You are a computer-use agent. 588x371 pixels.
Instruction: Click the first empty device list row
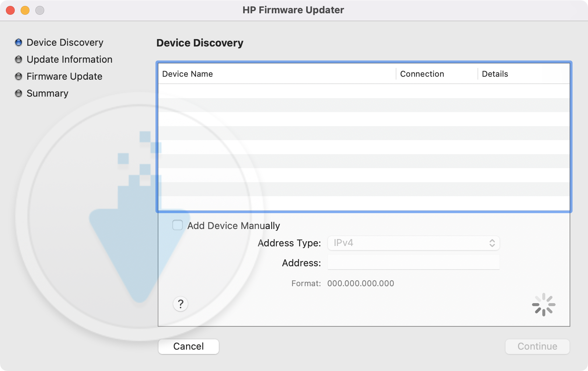click(364, 91)
